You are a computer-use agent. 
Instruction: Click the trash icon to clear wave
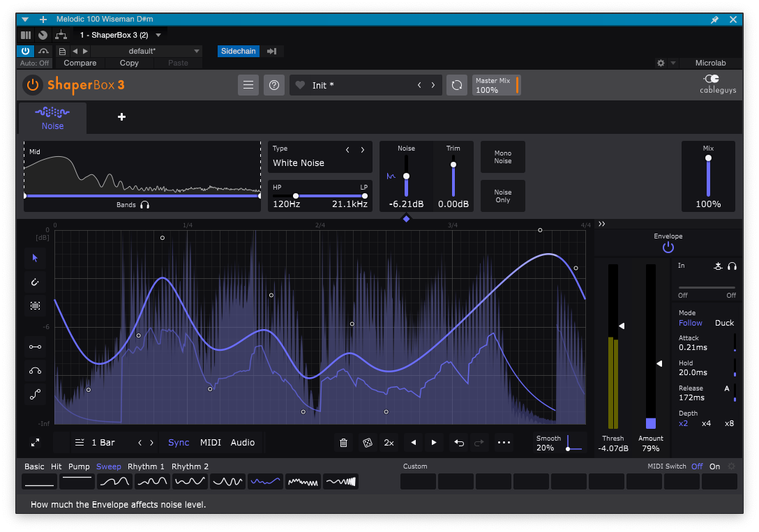tap(344, 443)
